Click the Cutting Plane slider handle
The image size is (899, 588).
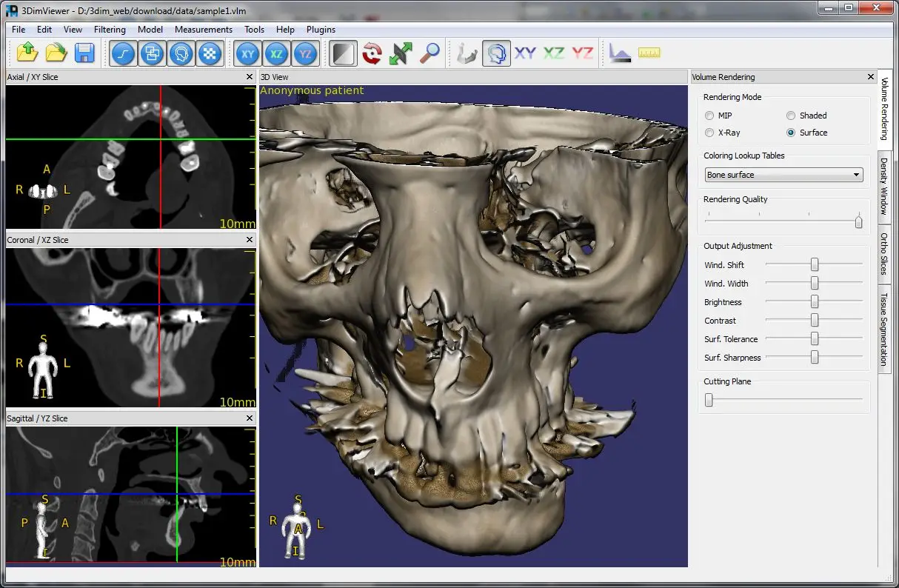click(709, 400)
